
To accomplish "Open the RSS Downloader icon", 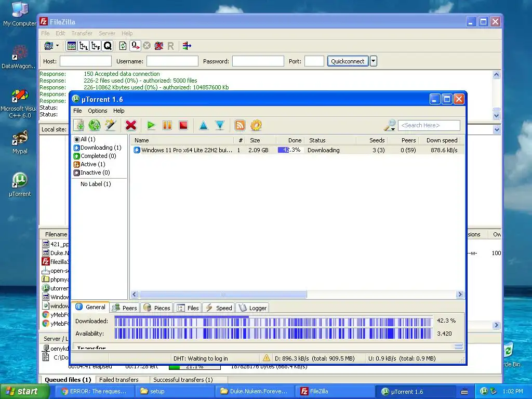I will [240, 125].
